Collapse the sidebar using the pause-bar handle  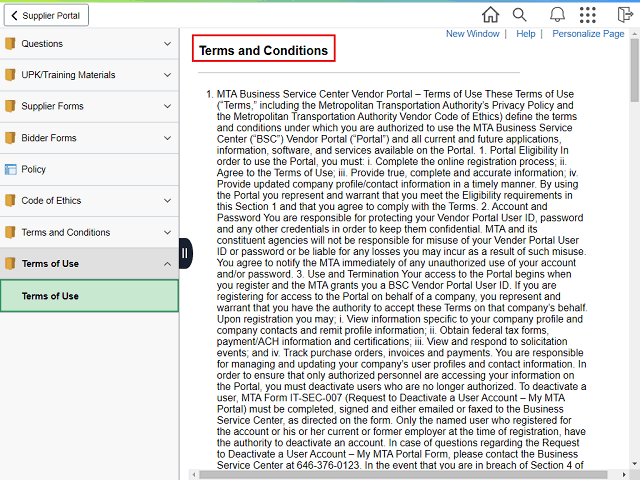185,253
